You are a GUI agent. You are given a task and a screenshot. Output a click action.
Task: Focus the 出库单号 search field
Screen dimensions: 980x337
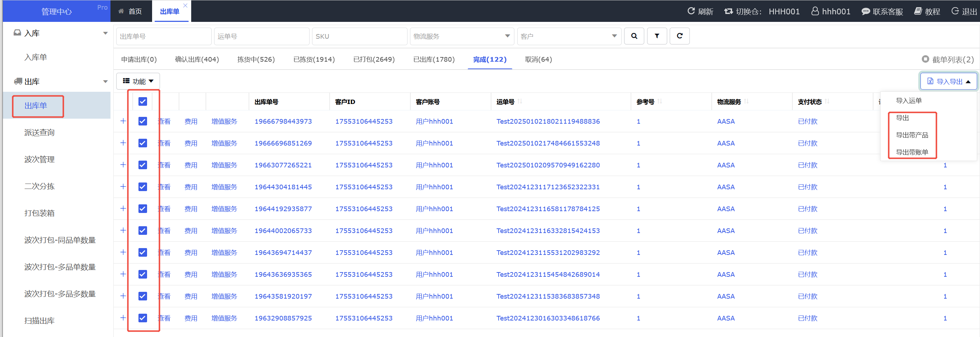164,36
